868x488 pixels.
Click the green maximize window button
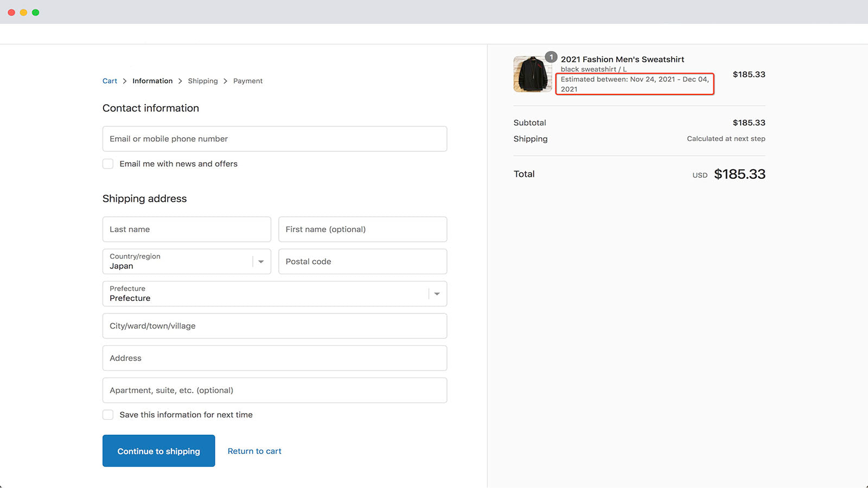click(36, 12)
